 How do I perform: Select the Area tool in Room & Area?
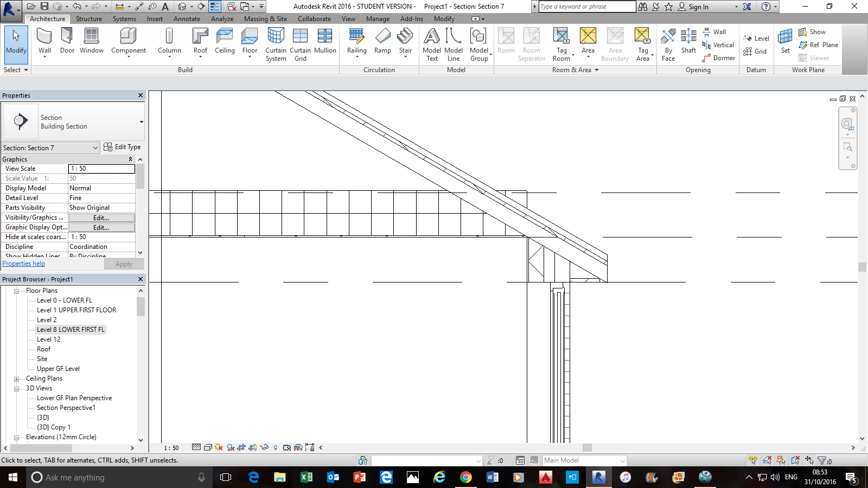(588, 42)
